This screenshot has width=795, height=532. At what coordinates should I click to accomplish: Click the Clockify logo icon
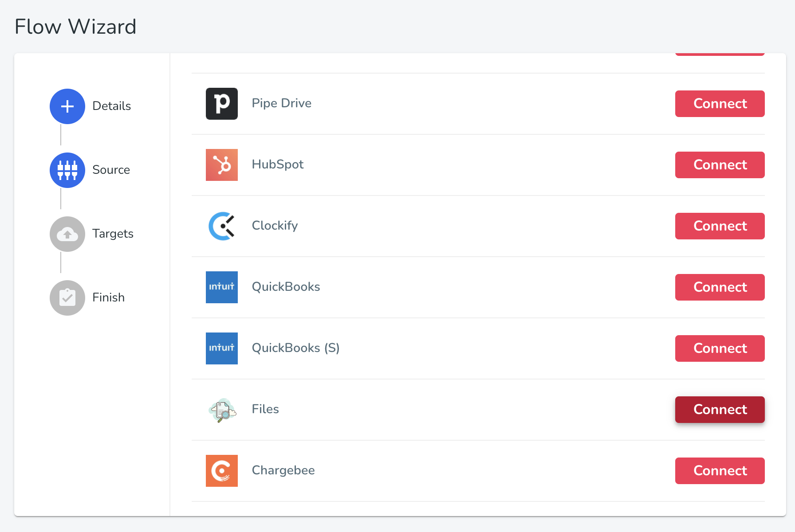(x=222, y=226)
